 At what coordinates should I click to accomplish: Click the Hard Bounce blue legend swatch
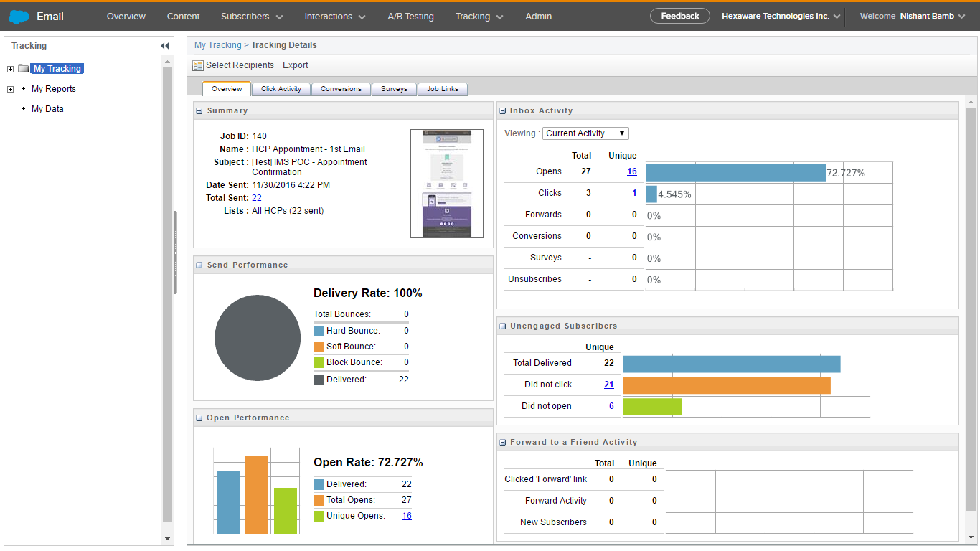(319, 331)
